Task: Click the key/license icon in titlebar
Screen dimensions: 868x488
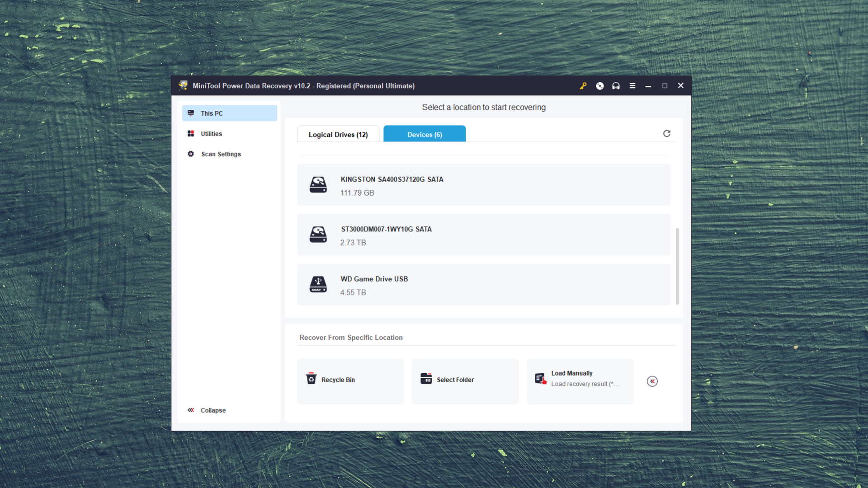Action: coord(583,85)
